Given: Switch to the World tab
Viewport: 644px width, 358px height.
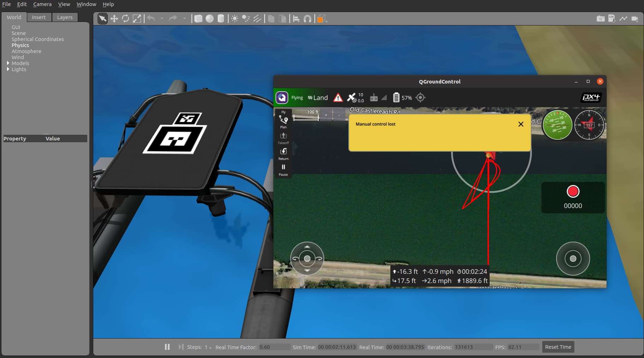Looking at the screenshot, I should point(14,17).
